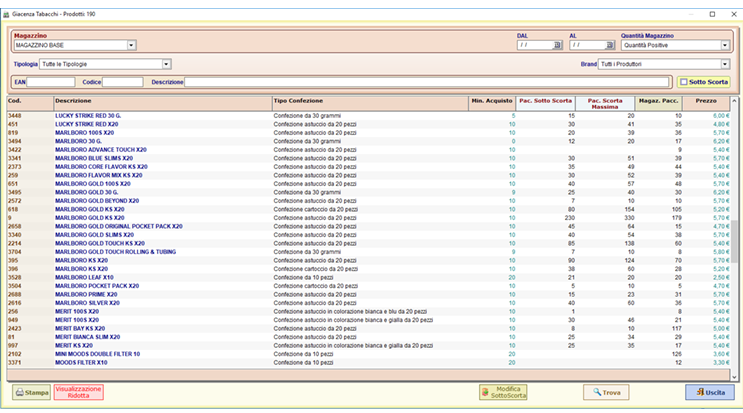Screen dimensions: 743x413
Task: Expand the Brand dropdown
Action: [725, 64]
